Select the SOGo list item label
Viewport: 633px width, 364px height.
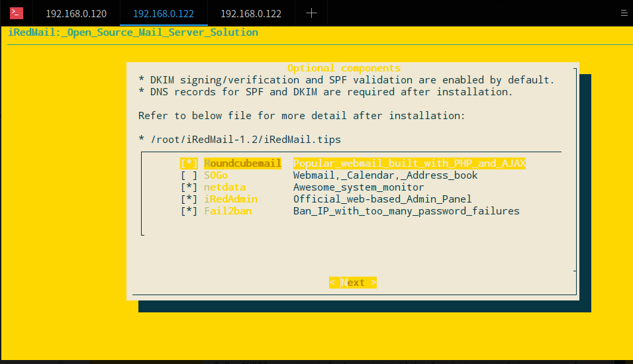click(x=216, y=175)
